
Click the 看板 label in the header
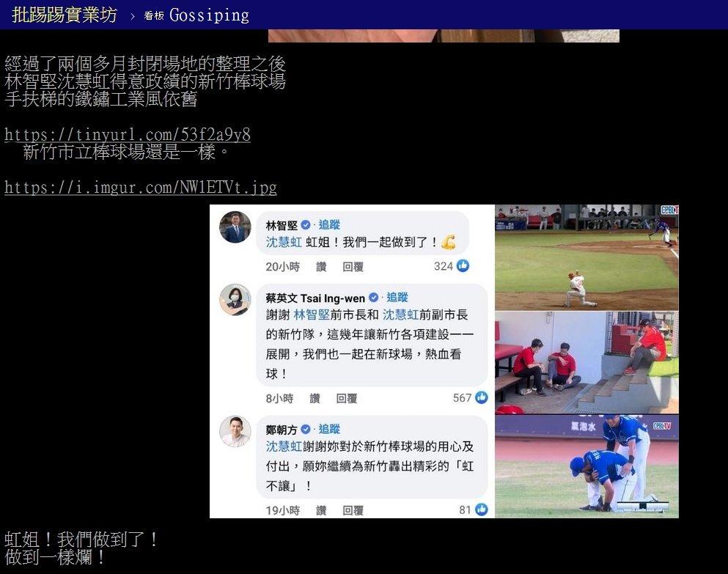[x=154, y=16]
